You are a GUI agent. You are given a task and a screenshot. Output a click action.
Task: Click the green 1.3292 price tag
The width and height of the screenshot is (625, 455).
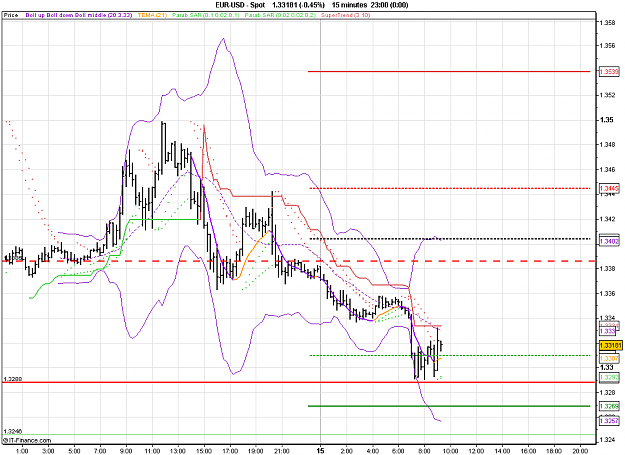609,377
